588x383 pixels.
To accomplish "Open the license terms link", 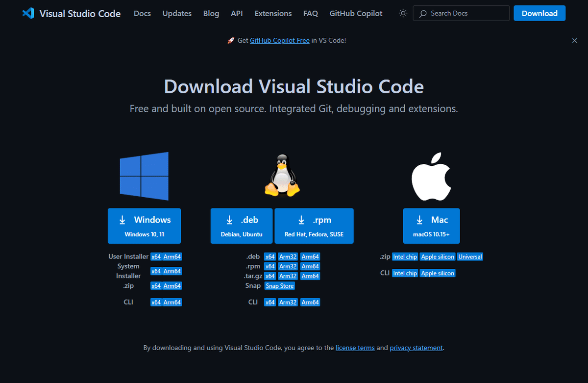I will 355,348.
